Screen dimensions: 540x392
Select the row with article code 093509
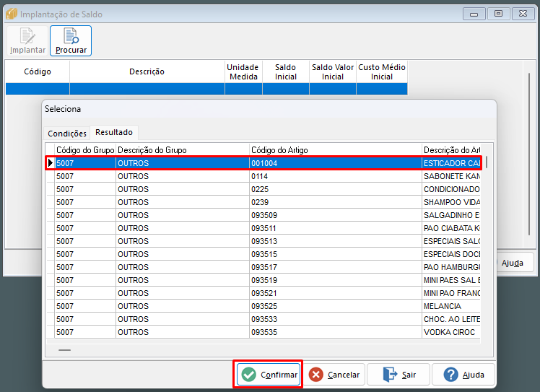coord(264,215)
